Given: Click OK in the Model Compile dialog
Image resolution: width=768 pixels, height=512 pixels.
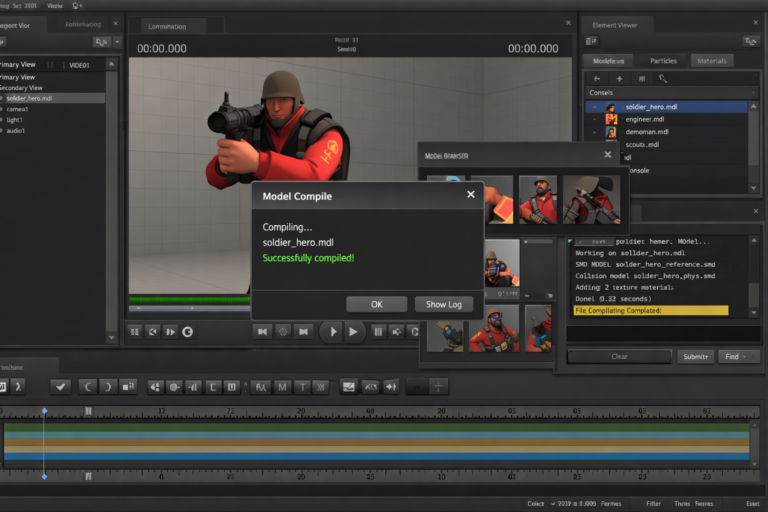Looking at the screenshot, I should pyautogui.click(x=376, y=304).
